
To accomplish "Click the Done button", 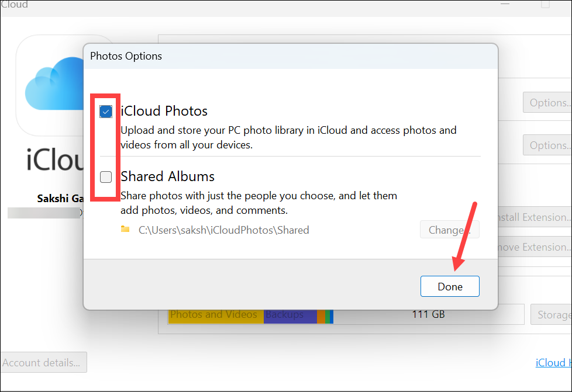I will point(450,286).
